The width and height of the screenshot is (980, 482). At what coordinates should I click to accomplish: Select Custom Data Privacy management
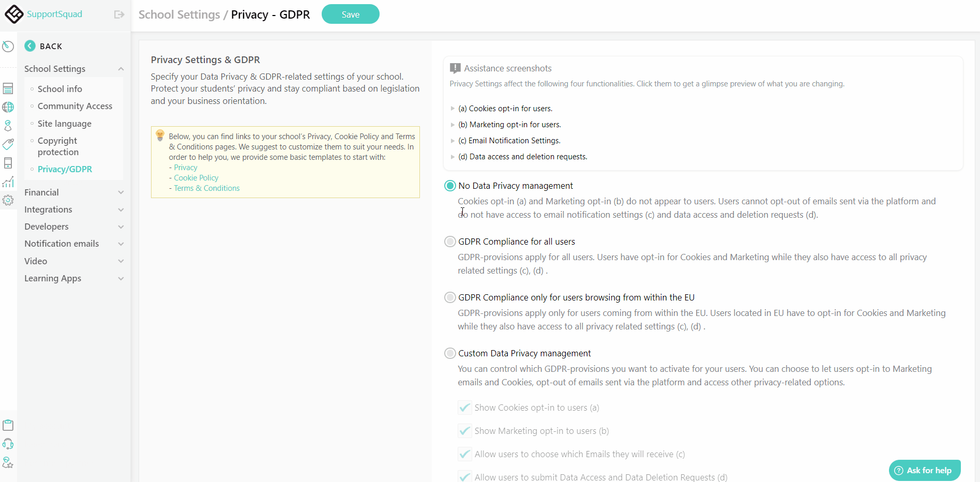pos(449,353)
